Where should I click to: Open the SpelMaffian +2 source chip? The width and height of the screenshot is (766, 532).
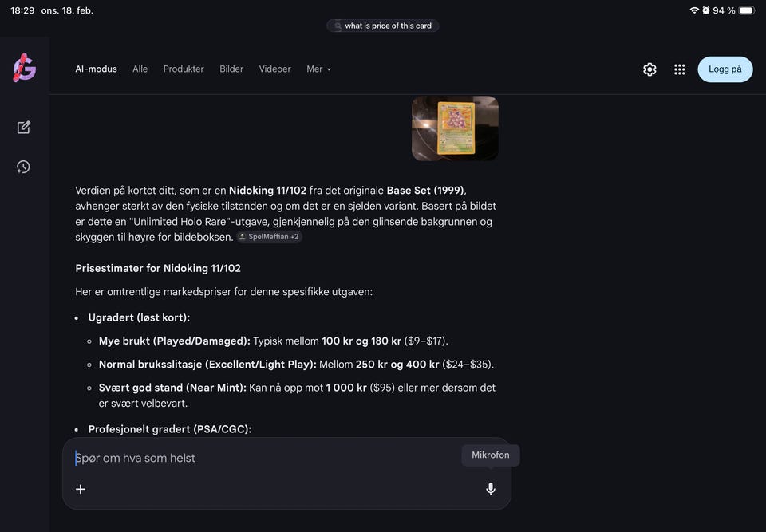[x=269, y=237]
